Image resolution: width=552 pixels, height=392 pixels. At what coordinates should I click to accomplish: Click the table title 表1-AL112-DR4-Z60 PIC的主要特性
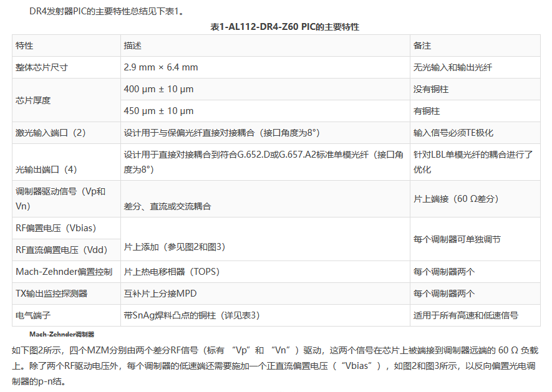pyautogui.click(x=276, y=27)
